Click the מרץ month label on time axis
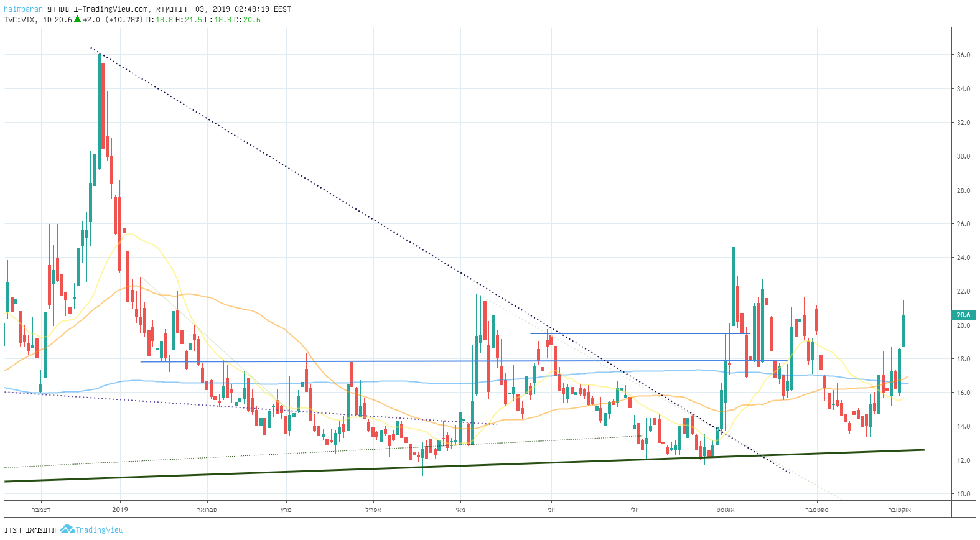Image resolution: width=980 pixels, height=540 pixels. click(286, 510)
